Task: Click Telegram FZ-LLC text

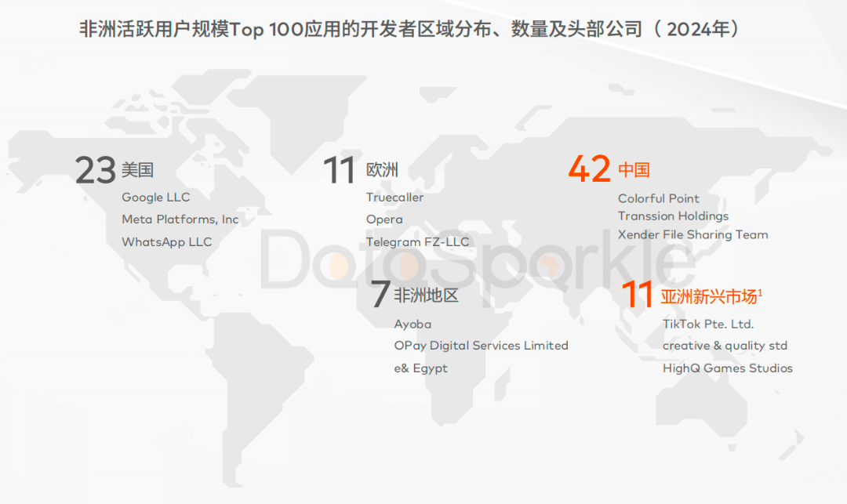Action: 417,242
